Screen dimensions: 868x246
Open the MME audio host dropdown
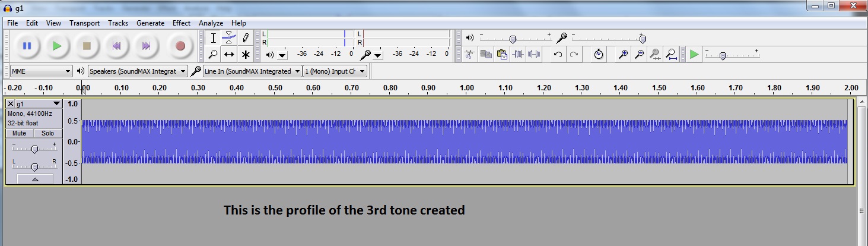41,71
